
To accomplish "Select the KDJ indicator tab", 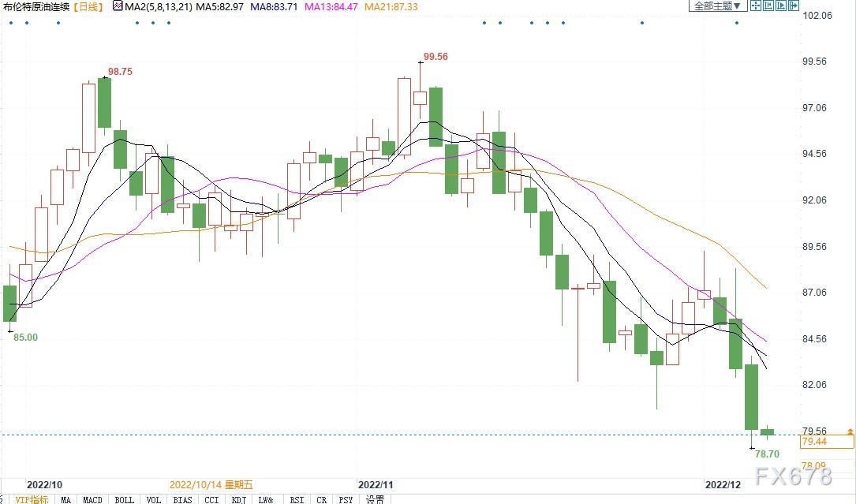I will pyautogui.click(x=238, y=499).
